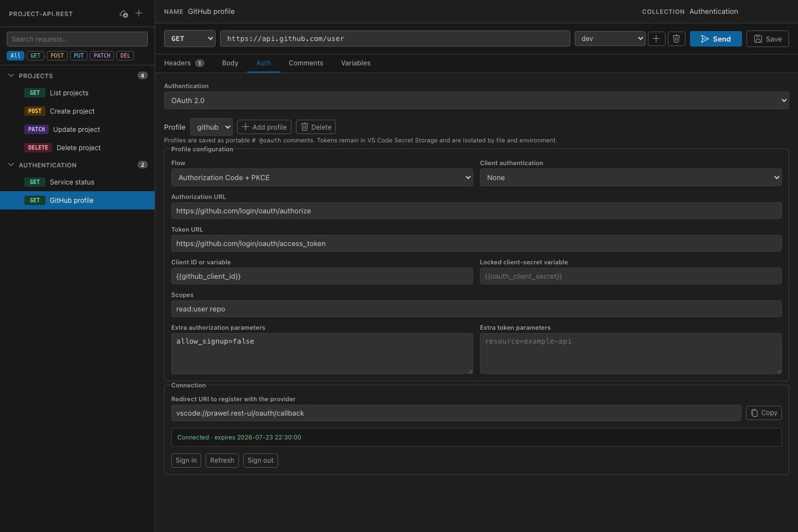Switch to the Headers tab

tap(184, 63)
